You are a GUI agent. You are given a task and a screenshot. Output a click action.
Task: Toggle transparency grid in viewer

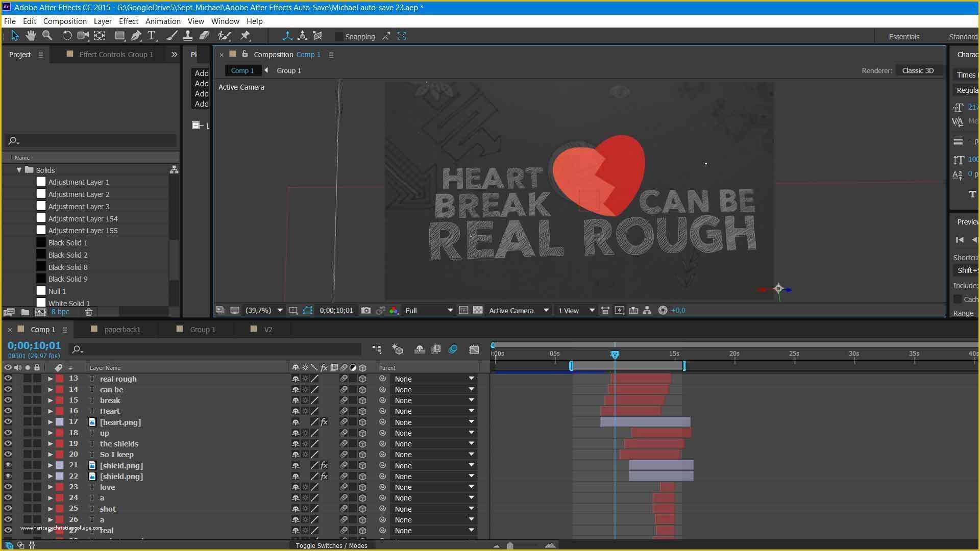(x=478, y=310)
